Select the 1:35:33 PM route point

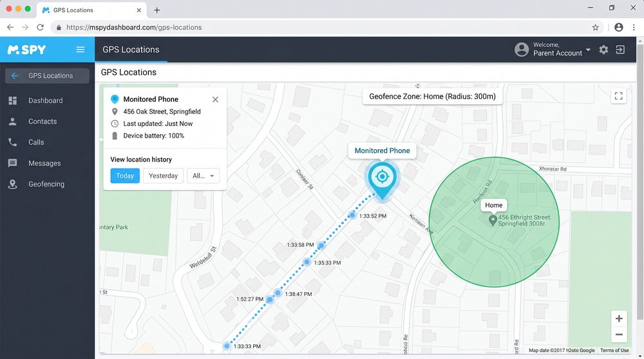(307, 262)
